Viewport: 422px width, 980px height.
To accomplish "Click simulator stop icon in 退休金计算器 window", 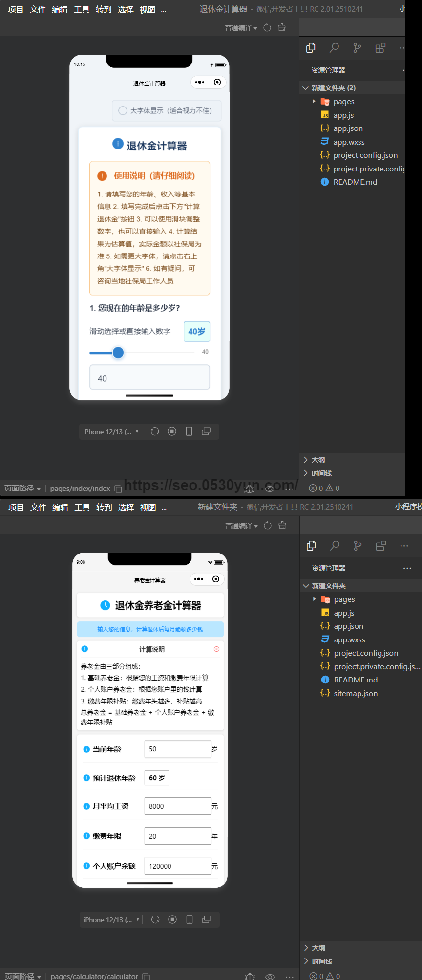I will pyautogui.click(x=172, y=431).
